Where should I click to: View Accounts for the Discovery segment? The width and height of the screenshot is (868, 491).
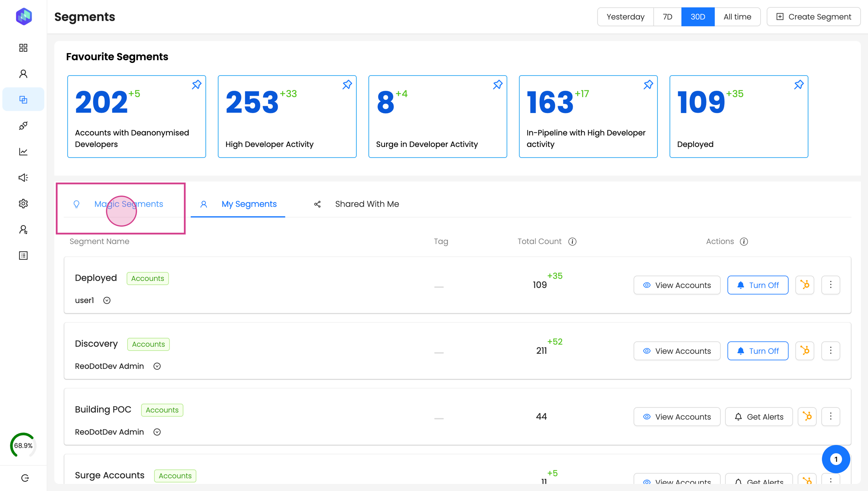[677, 351]
